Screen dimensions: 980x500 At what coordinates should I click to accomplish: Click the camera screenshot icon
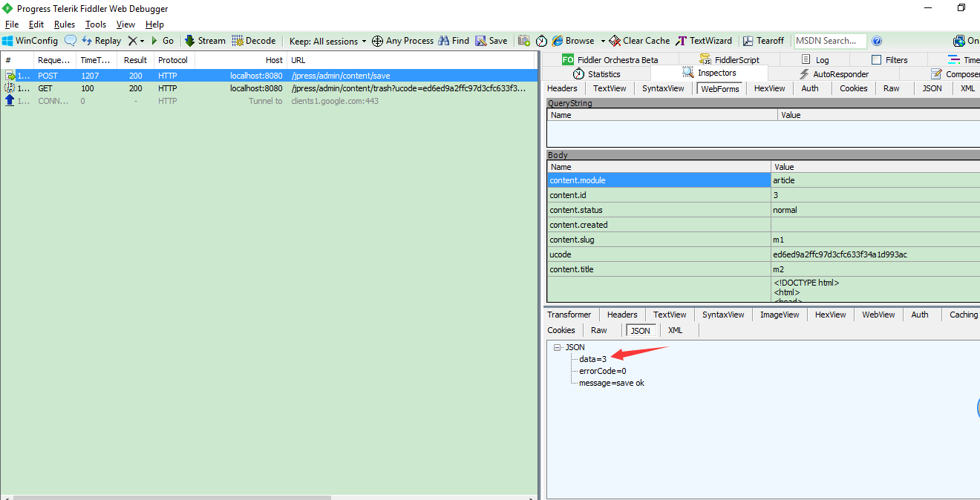point(524,41)
